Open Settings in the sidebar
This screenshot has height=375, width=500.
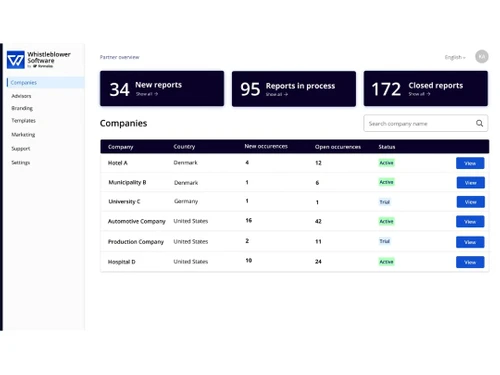click(x=21, y=163)
